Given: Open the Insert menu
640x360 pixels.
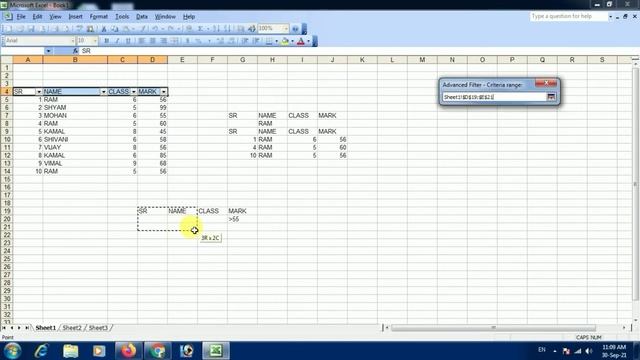Looking at the screenshot, I should click(76, 17).
